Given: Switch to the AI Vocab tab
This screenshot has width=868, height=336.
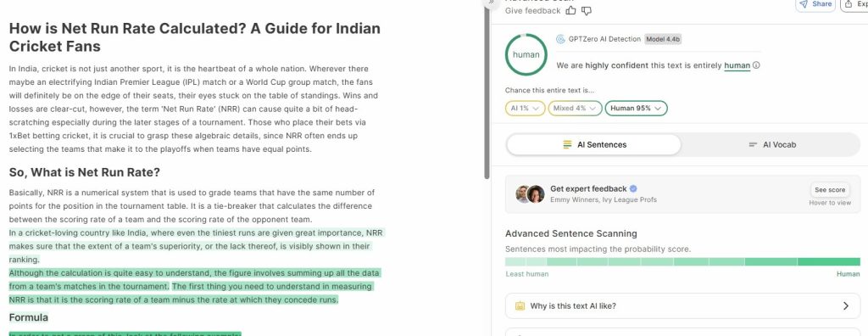Looking at the screenshot, I should pos(771,145).
